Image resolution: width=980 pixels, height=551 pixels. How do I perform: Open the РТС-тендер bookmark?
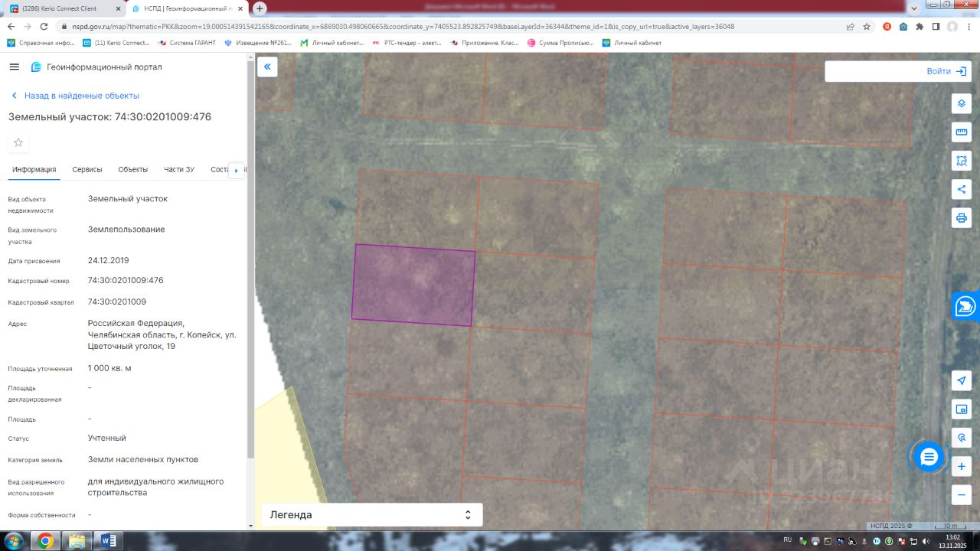[x=407, y=43]
